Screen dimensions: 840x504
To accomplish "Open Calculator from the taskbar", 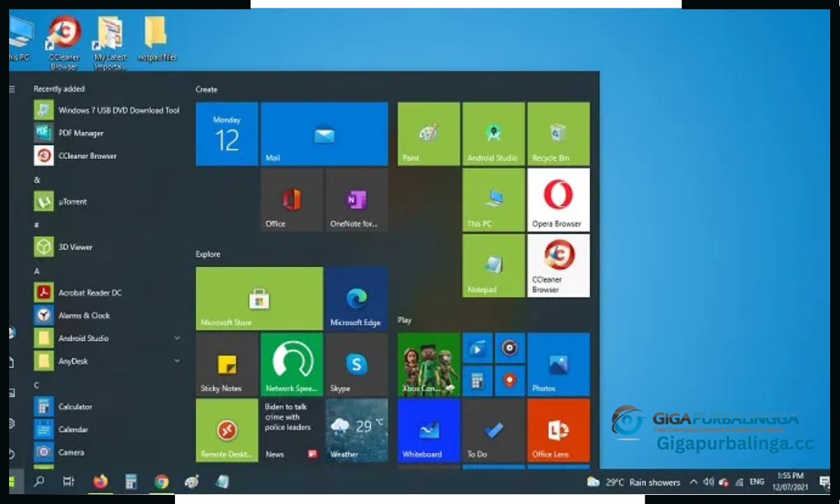I will (131, 482).
